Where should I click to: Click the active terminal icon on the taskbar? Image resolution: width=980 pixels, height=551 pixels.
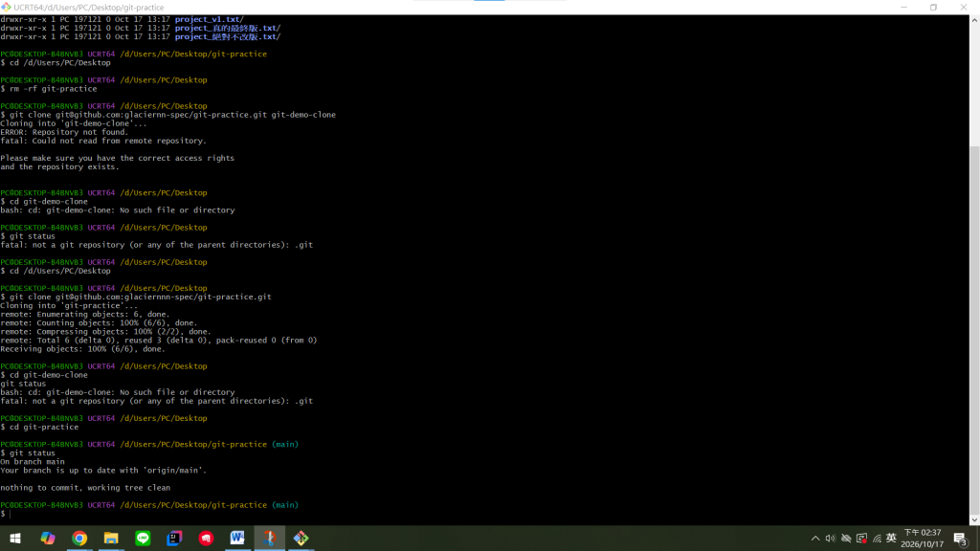pyautogui.click(x=269, y=538)
